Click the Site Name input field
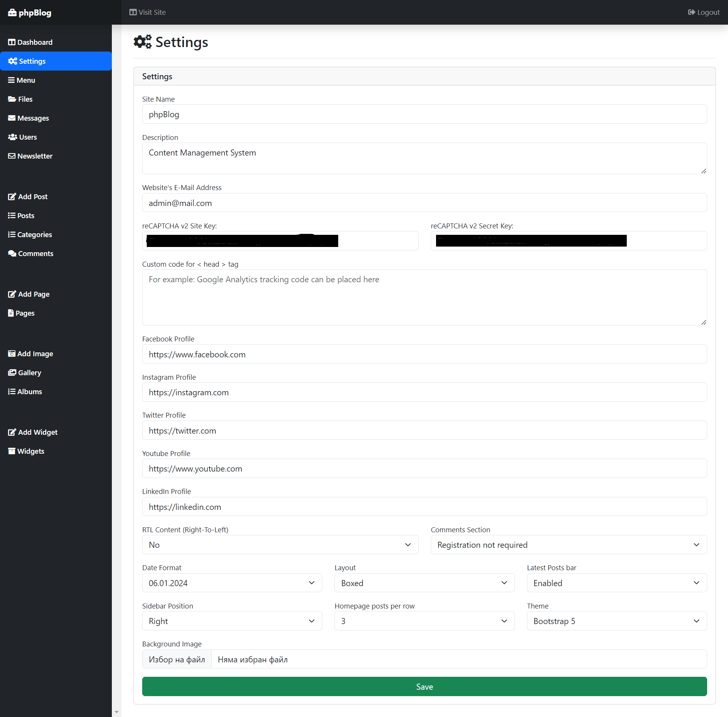 click(x=424, y=114)
